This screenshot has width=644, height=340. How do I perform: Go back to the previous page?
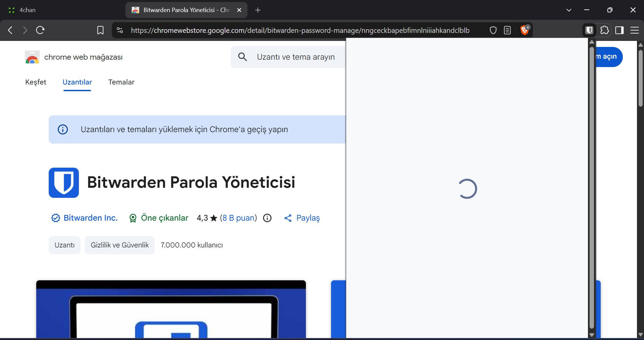pyautogui.click(x=10, y=30)
